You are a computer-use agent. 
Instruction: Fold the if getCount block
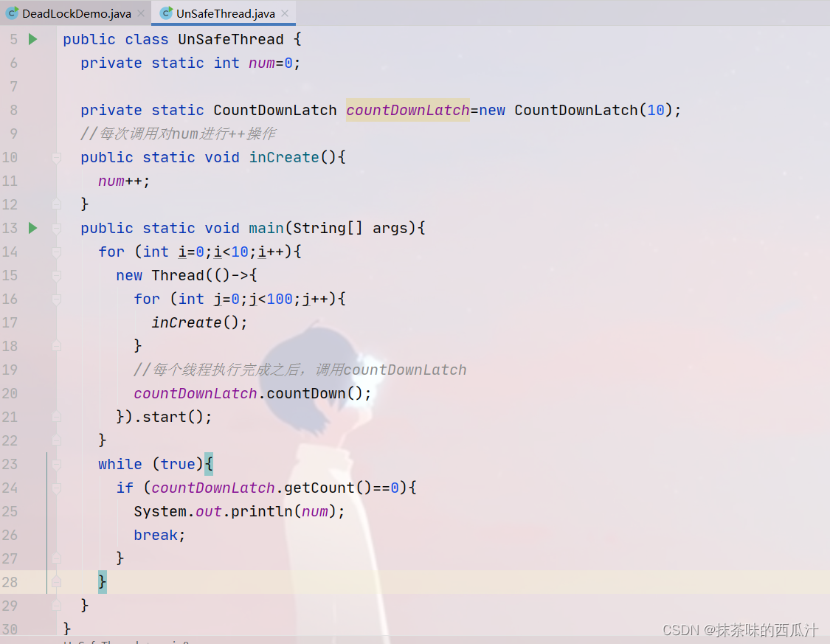coord(57,488)
